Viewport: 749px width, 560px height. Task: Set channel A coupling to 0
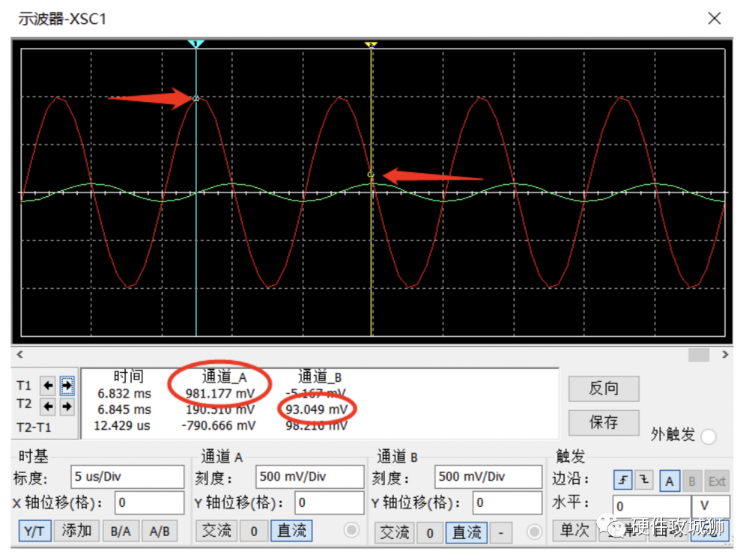(254, 532)
